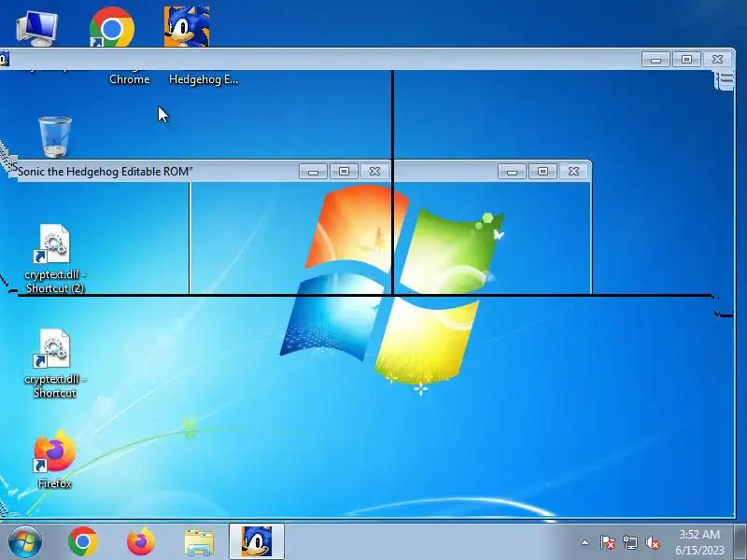Switch to the Sonic app on the taskbar
The height and width of the screenshot is (560, 747).
click(x=257, y=541)
